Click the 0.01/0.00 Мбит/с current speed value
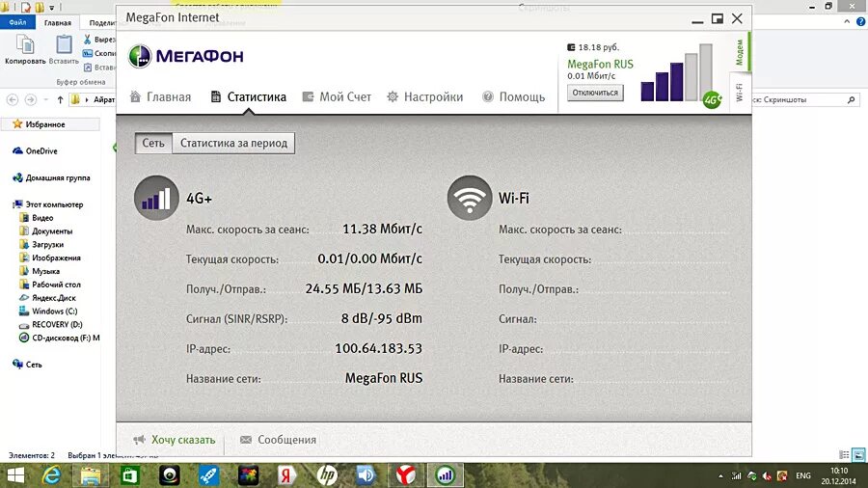 click(369, 258)
